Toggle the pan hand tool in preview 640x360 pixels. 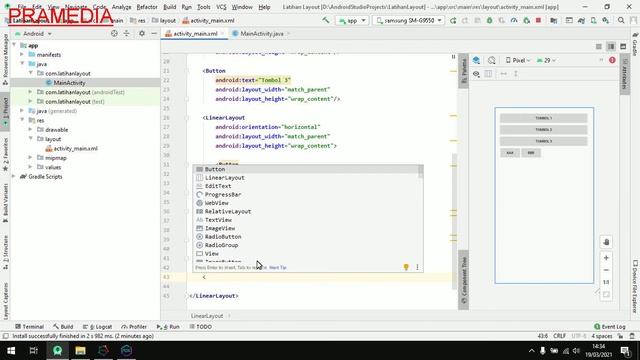pyautogui.click(x=606, y=242)
